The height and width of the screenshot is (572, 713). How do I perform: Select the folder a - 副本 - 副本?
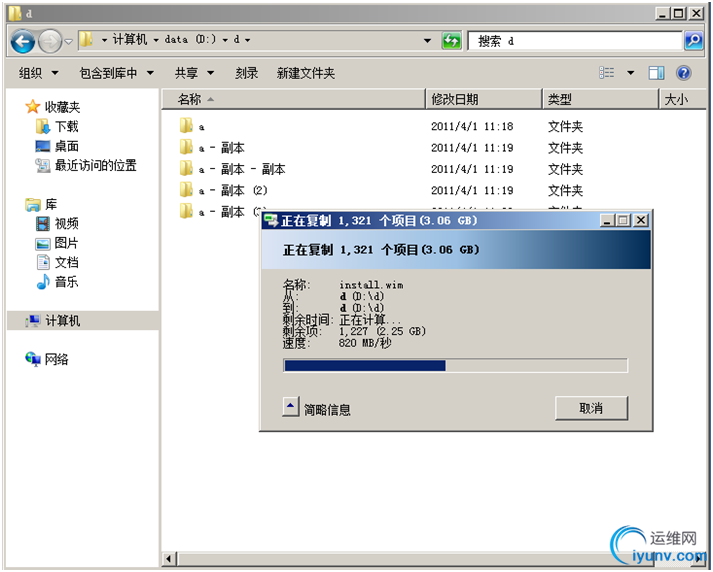pyautogui.click(x=242, y=169)
